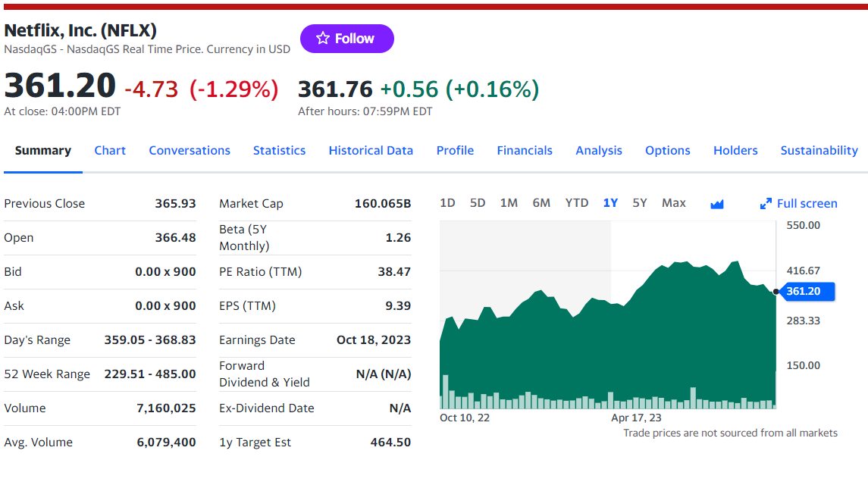Click the Volume value 7,160,025

click(x=166, y=408)
